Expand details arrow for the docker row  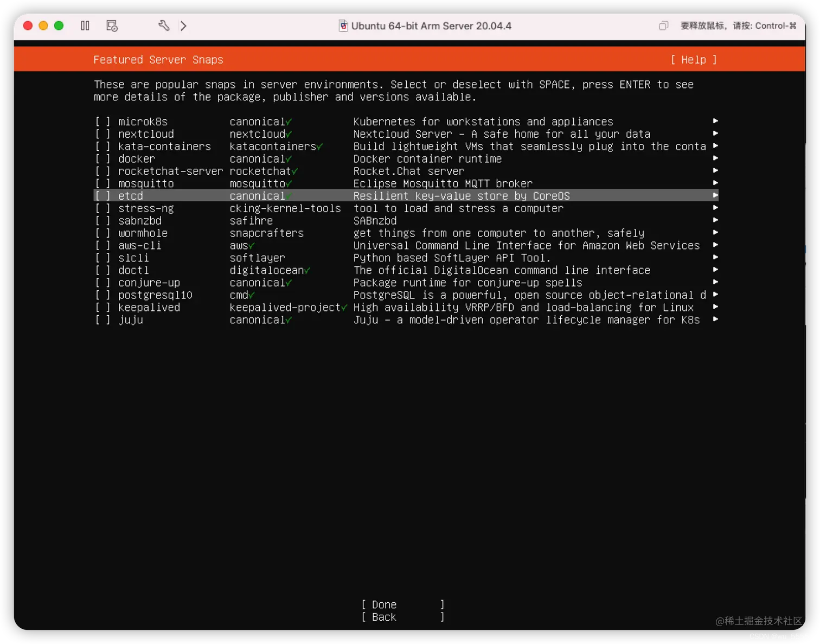[715, 158]
